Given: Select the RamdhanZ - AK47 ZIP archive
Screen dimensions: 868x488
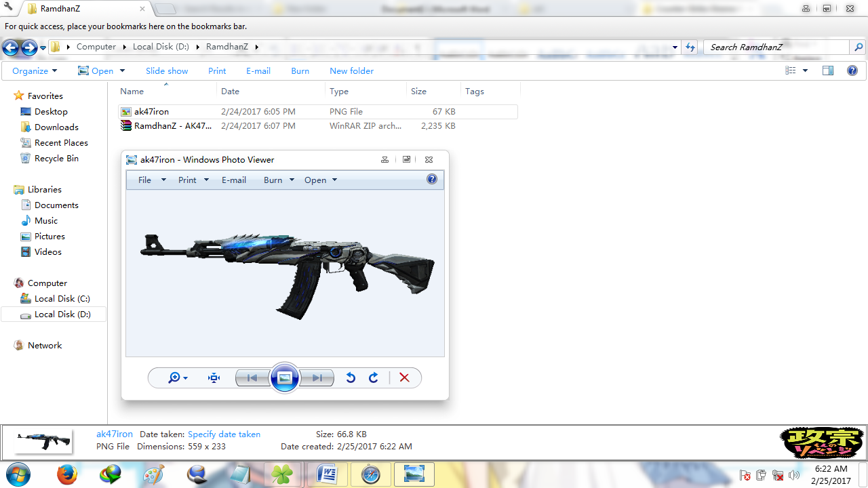Looking at the screenshot, I should (x=317, y=126).
